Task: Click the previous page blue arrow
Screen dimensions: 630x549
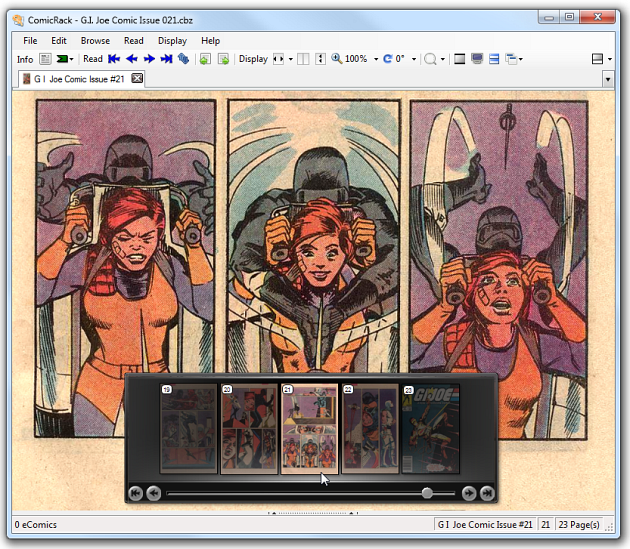Action: [x=131, y=59]
